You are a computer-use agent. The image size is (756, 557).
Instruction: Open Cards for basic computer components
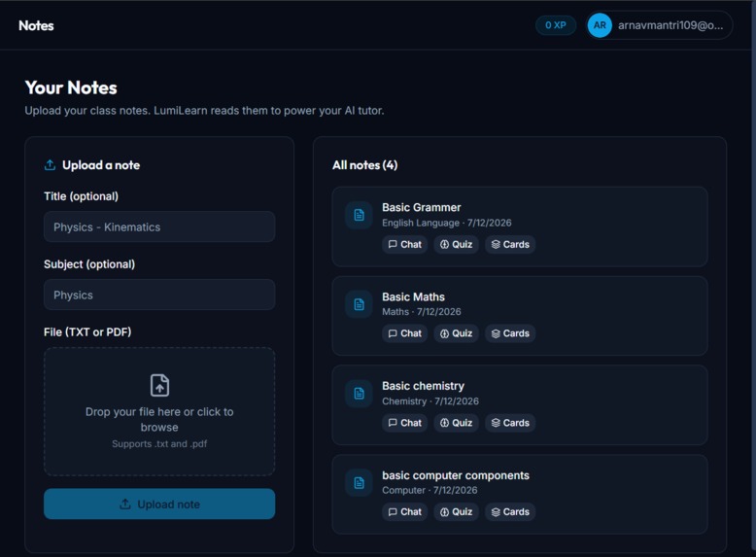(510, 511)
